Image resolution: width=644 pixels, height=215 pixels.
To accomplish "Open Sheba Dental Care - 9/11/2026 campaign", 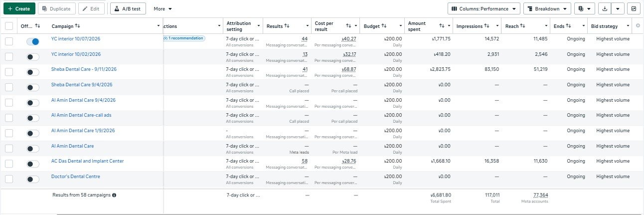I will click(x=84, y=69).
